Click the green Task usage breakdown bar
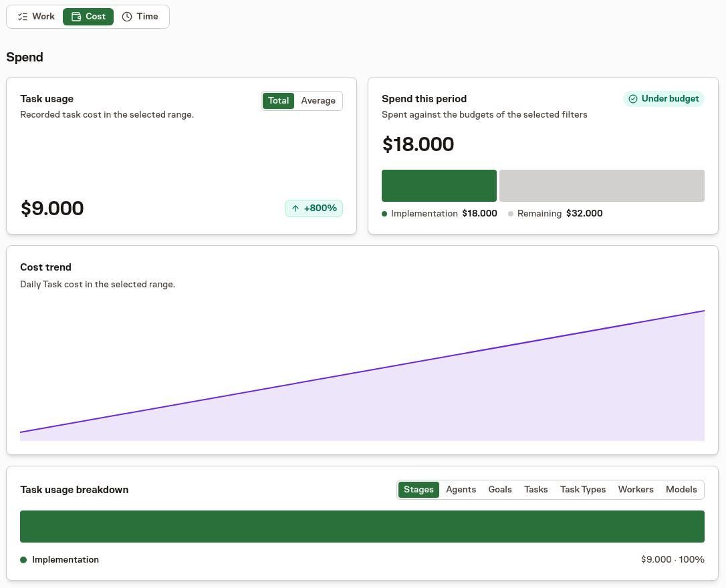This screenshot has height=588, width=726. click(362, 527)
